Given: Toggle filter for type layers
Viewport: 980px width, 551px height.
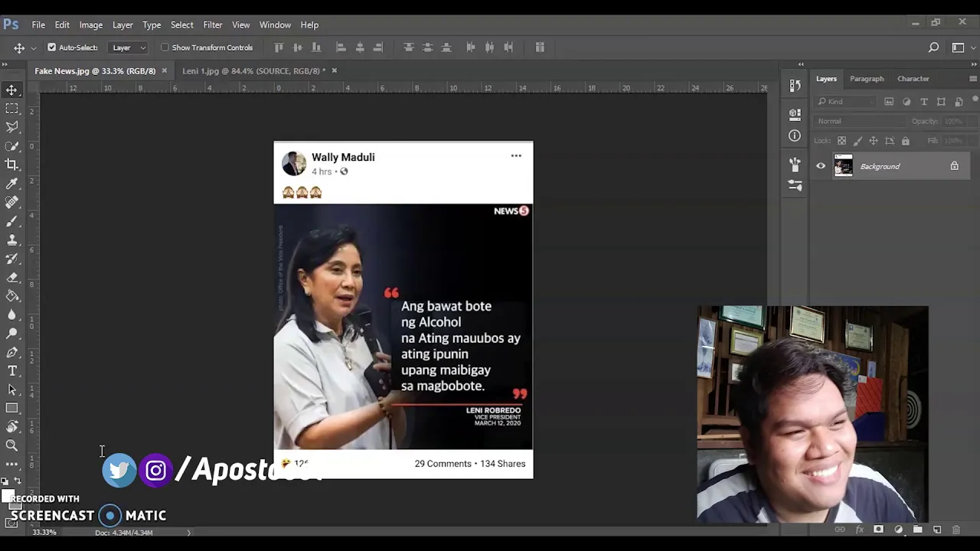Looking at the screenshot, I should point(924,101).
